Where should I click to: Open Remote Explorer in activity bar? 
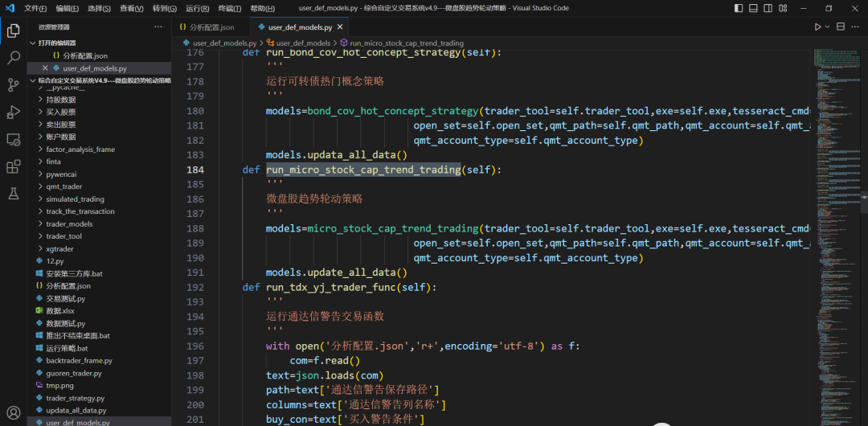click(x=14, y=139)
